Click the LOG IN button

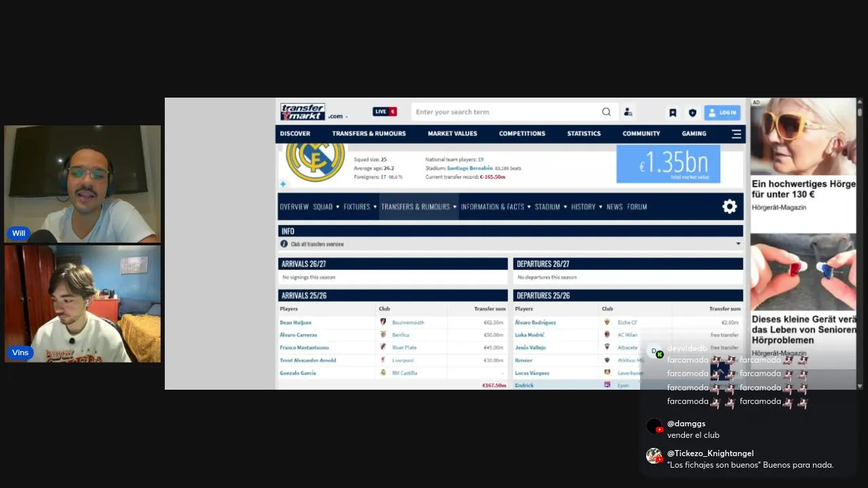(x=722, y=113)
